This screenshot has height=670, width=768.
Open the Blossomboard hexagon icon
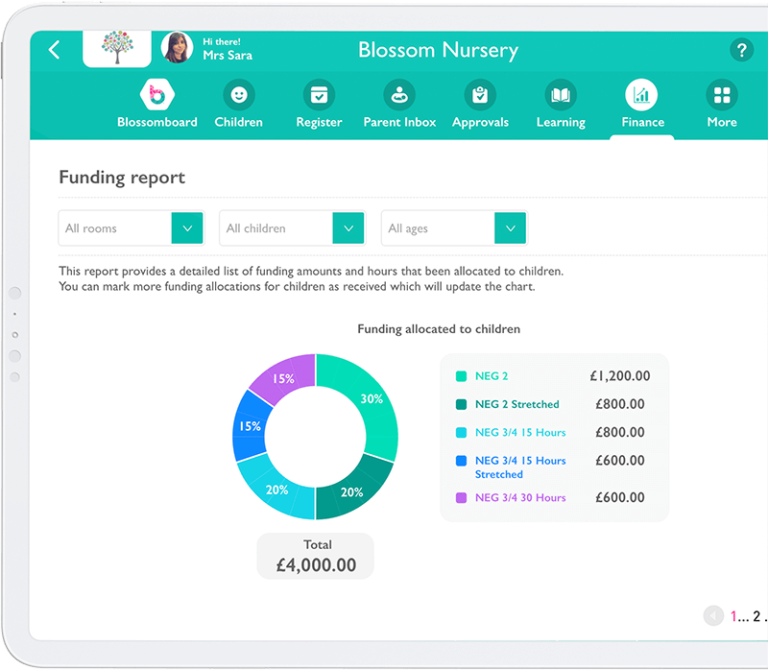(x=157, y=96)
